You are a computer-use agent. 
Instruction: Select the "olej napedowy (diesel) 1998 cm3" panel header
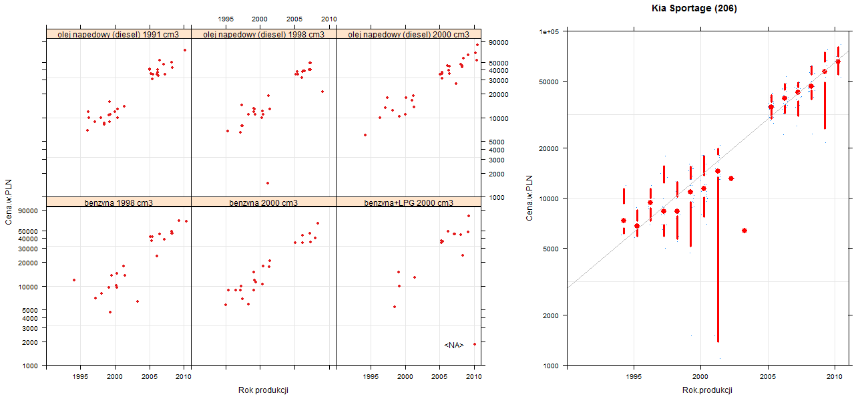tap(264, 34)
